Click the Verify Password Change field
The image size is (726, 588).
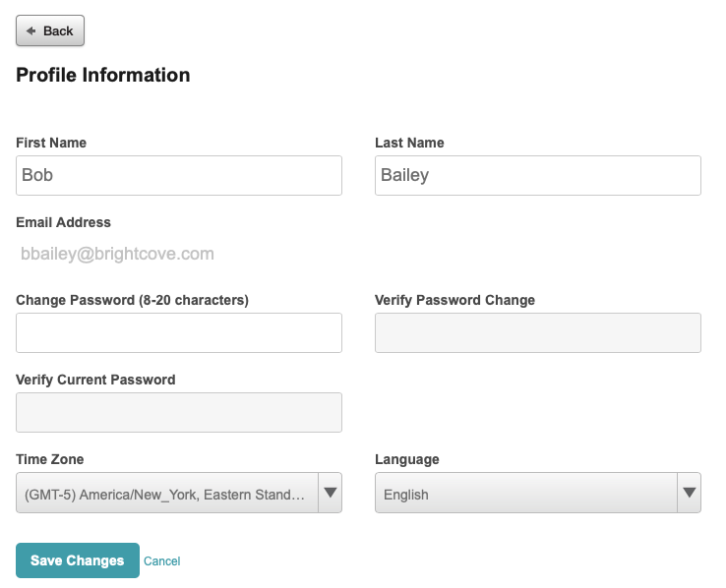click(537, 332)
